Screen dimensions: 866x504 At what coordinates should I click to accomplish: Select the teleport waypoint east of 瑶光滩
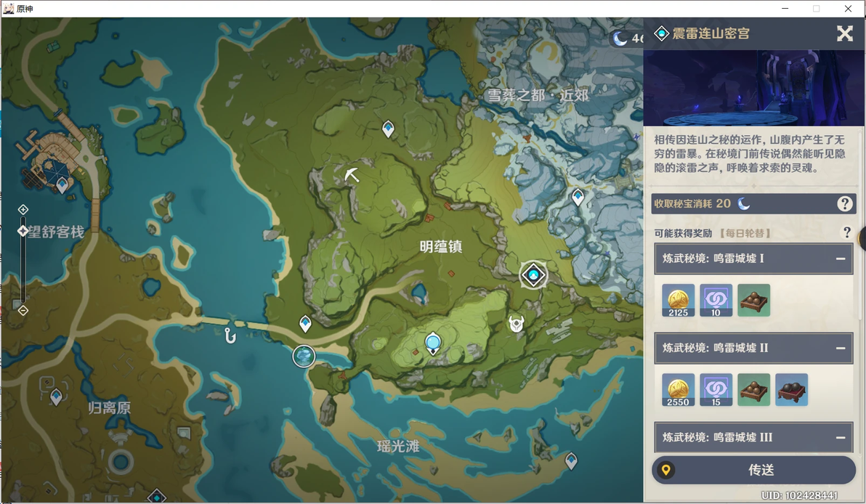pyautogui.click(x=571, y=460)
